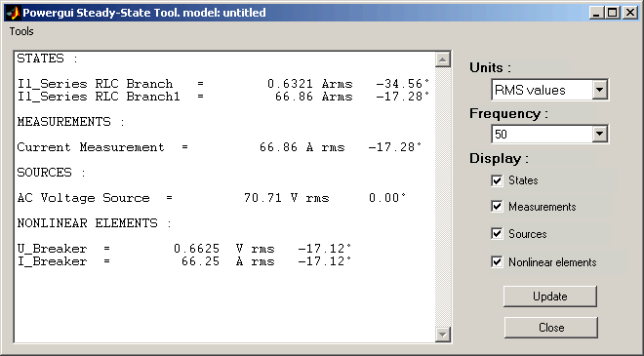This screenshot has height=356, width=644.
Task: Click the '50' value in Frequency box
Action: (x=501, y=135)
